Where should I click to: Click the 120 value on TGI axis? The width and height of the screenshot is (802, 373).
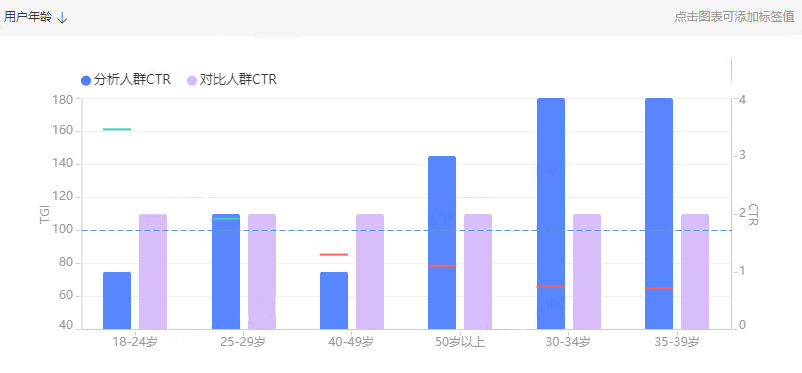click(x=62, y=197)
